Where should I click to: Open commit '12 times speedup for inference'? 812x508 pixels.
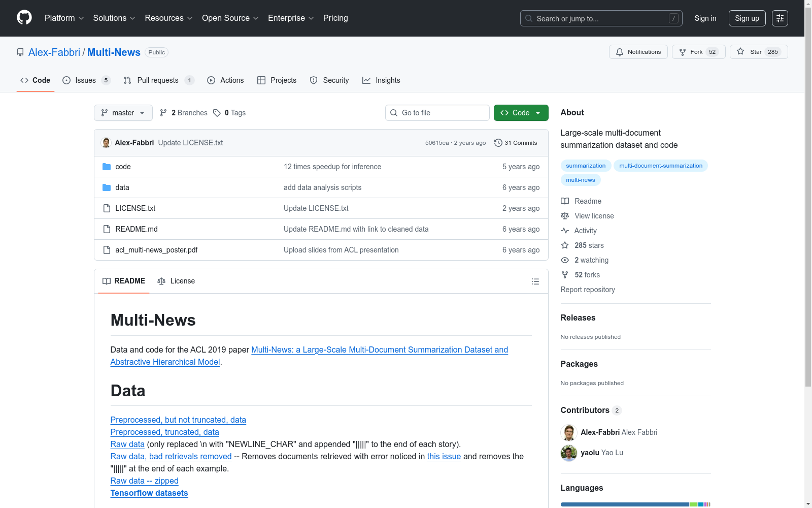point(332,167)
